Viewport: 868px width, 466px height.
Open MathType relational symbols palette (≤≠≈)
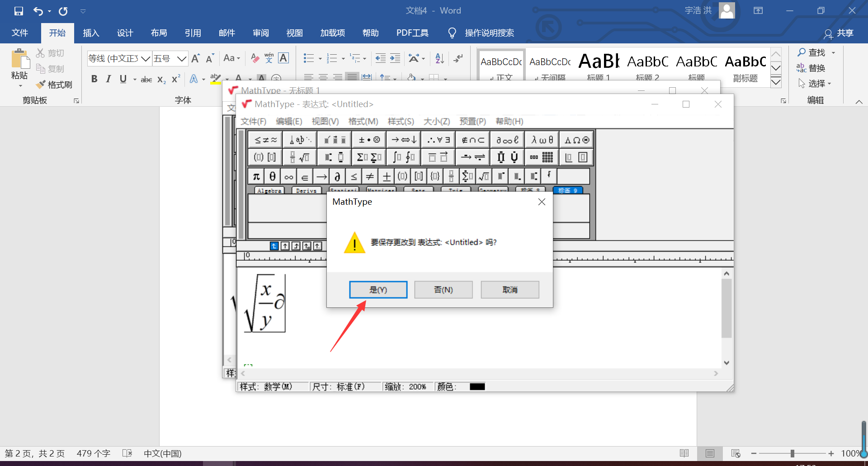pos(265,140)
